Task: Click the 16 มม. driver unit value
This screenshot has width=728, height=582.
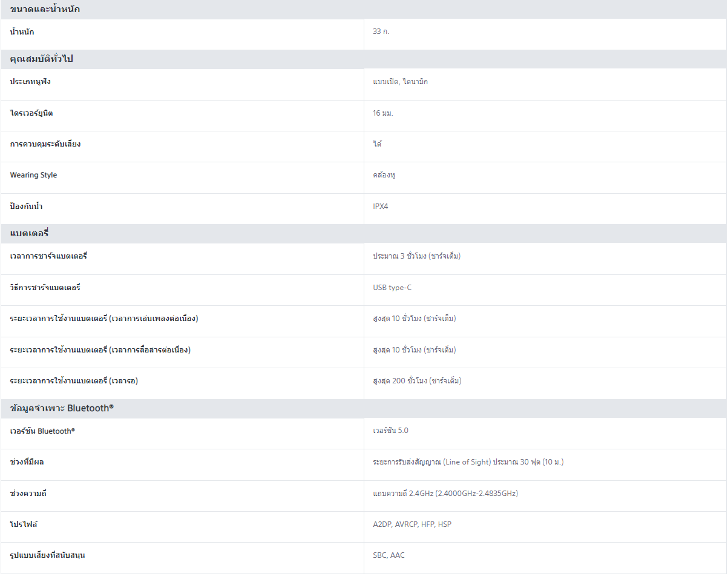Action: (382, 113)
